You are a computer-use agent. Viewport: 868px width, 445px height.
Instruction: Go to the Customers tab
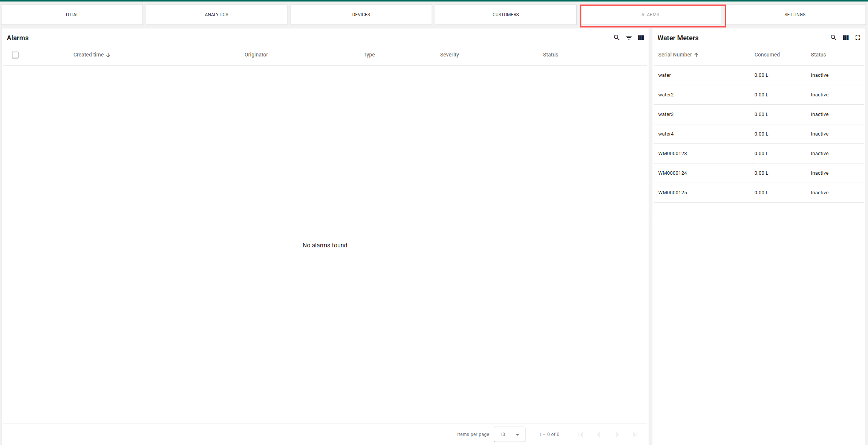point(505,15)
